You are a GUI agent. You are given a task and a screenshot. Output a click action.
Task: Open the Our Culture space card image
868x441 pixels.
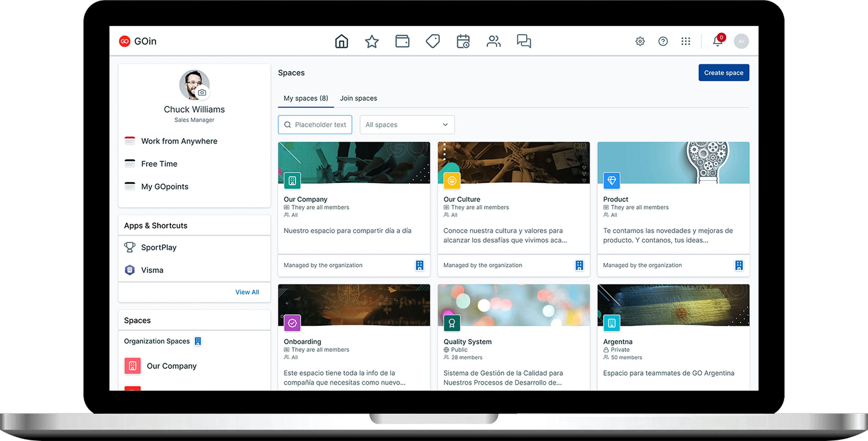tap(513, 162)
